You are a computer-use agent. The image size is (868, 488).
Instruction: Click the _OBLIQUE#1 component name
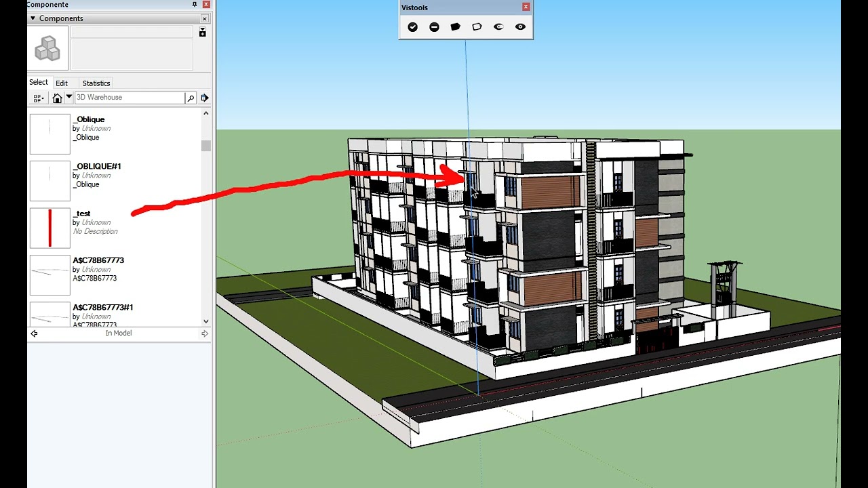coord(97,166)
